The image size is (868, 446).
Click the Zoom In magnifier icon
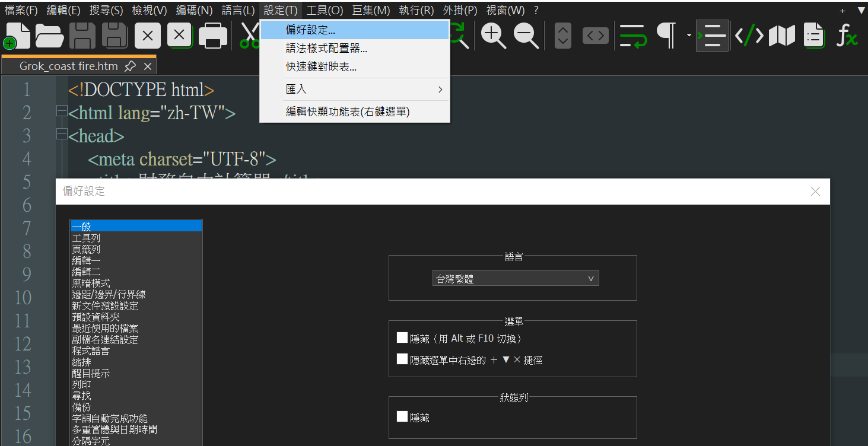tap(494, 36)
